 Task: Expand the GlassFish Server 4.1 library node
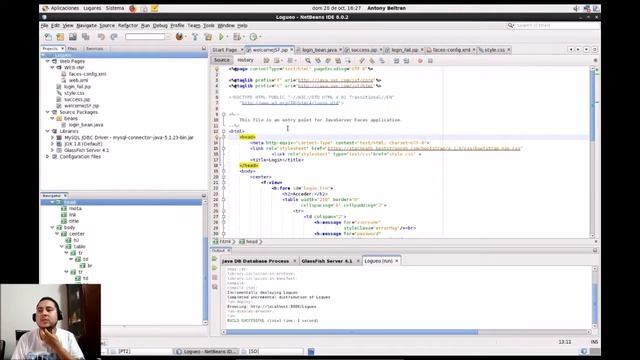pos(53,151)
